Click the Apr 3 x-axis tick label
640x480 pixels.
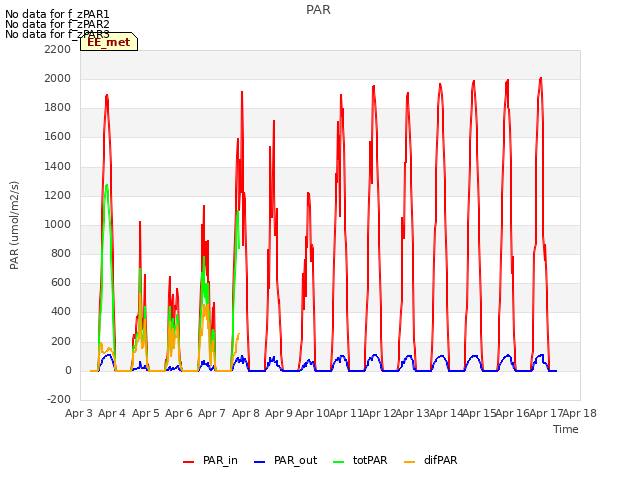click(79, 413)
